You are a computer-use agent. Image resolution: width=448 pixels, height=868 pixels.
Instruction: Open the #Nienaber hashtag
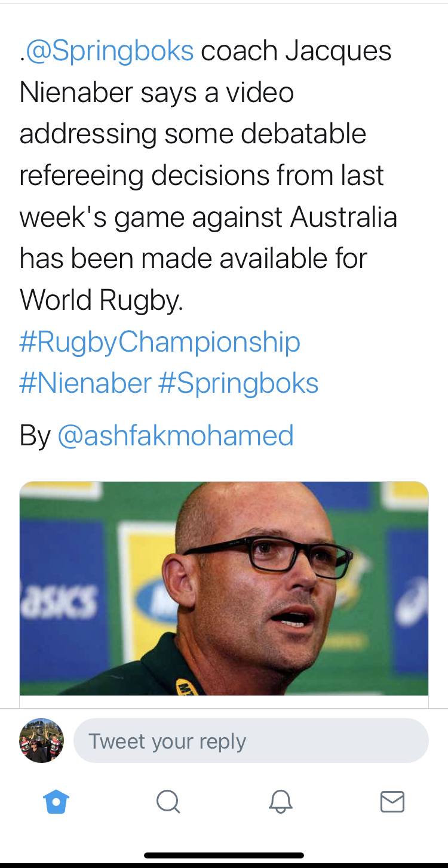pos(85,383)
